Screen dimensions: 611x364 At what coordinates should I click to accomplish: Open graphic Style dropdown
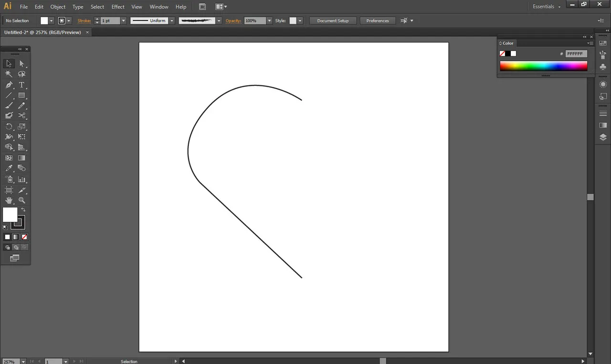300,21
